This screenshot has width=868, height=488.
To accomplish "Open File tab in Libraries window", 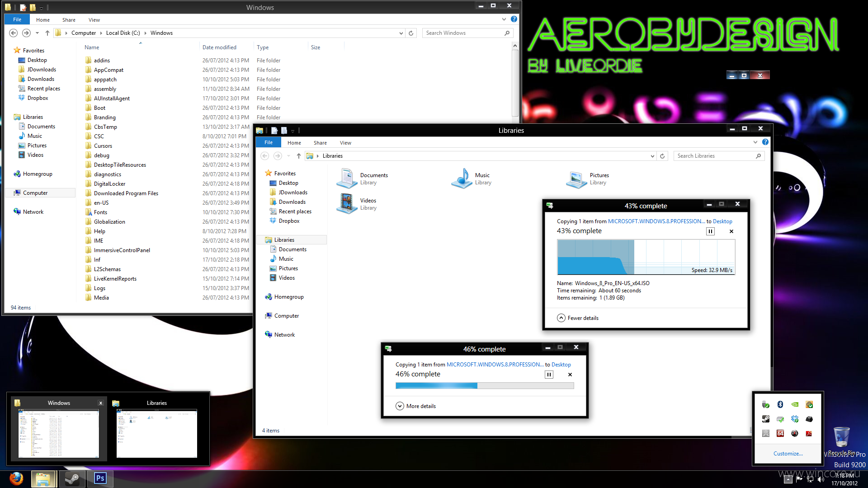I will 269,142.
